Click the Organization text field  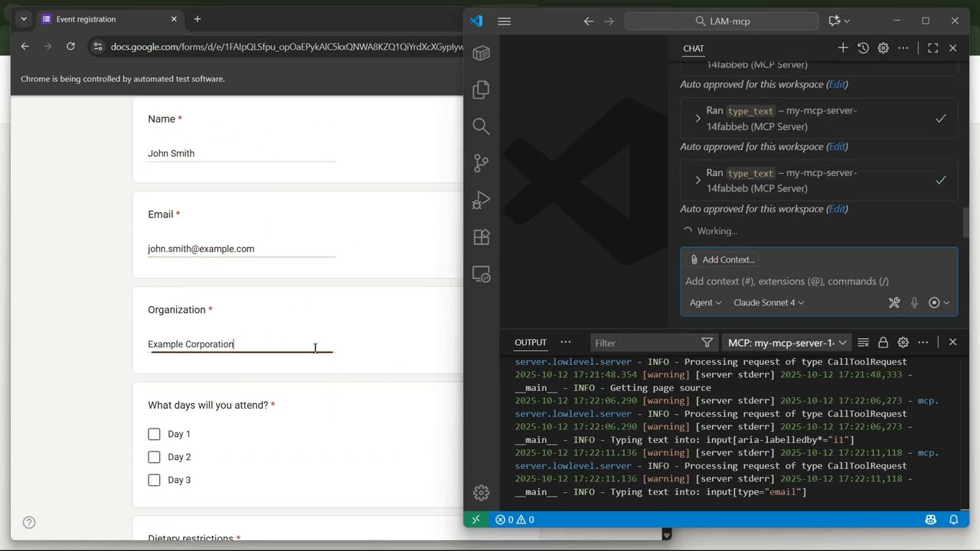241,344
